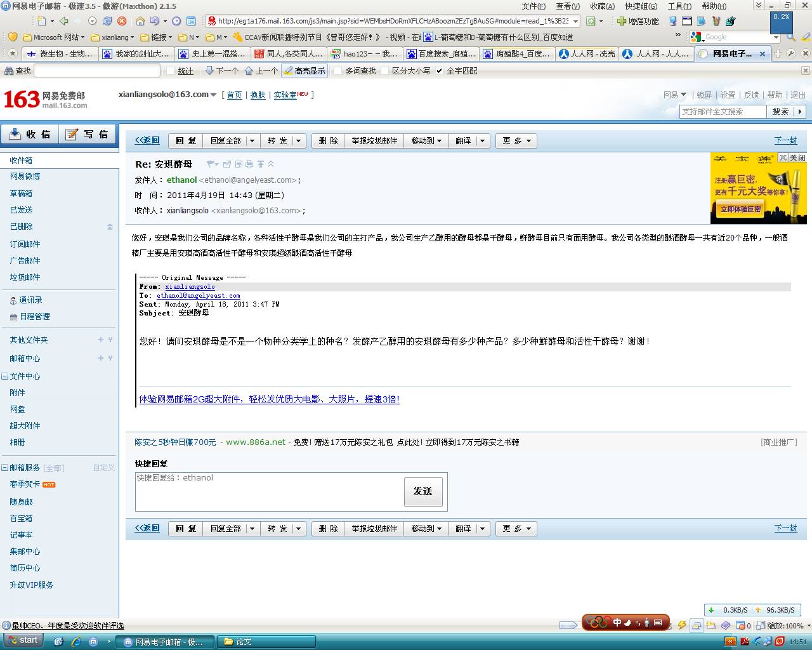The height and width of the screenshot is (650, 812).
Task: Click the highlighter pen icon near Google search
Action: coord(805,37)
